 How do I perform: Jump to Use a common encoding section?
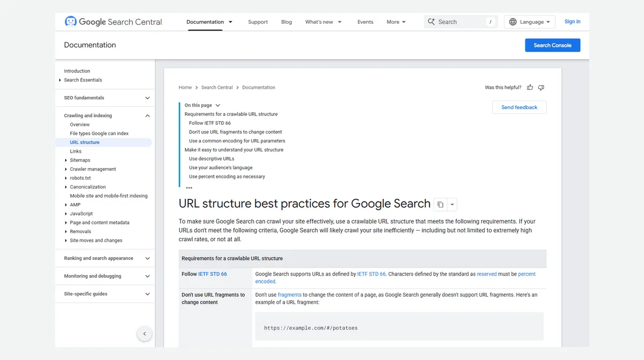(x=237, y=141)
